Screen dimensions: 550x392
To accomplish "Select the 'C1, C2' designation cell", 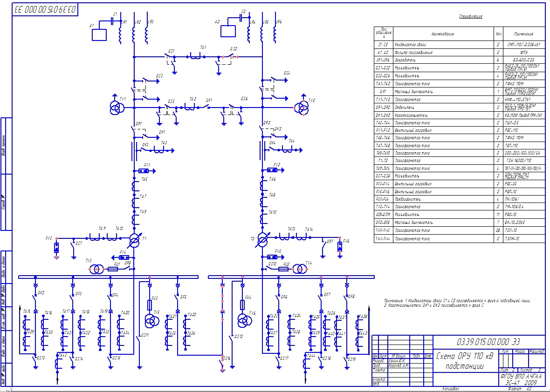I will coord(383,45).
